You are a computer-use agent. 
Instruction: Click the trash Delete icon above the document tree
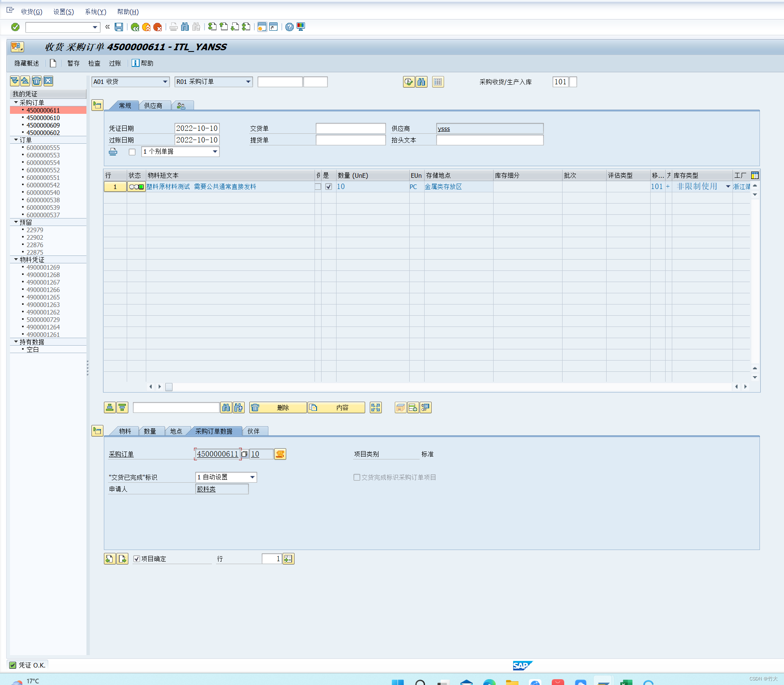click(x=37, y=81)
